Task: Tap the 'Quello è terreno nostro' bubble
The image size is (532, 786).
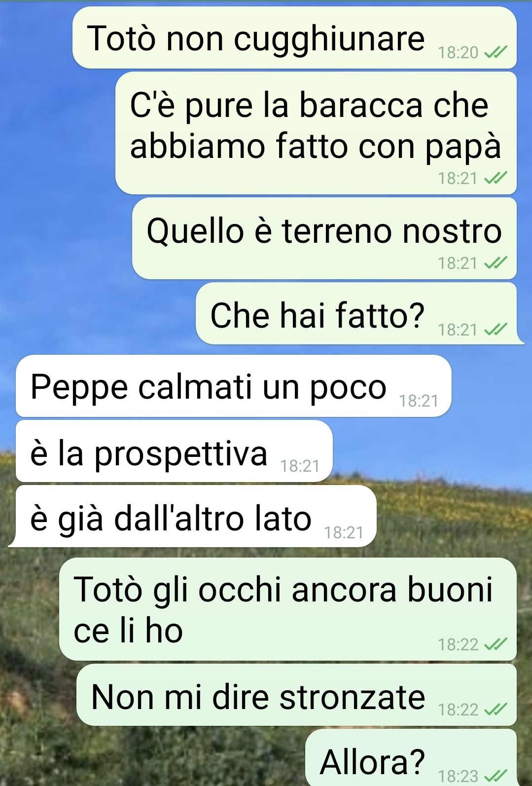Action: (x=324, y=238)
